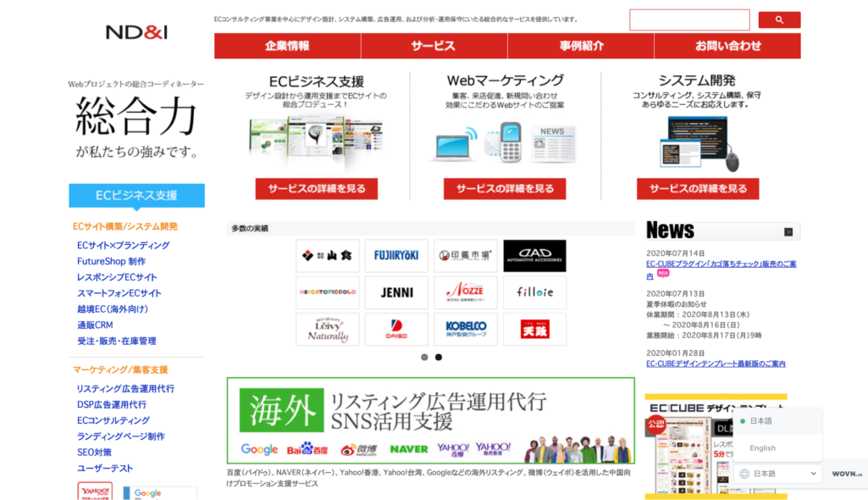Click the search magnifier button
The width and height of the screenshot is (868, 500).
(x=778, y=20)
